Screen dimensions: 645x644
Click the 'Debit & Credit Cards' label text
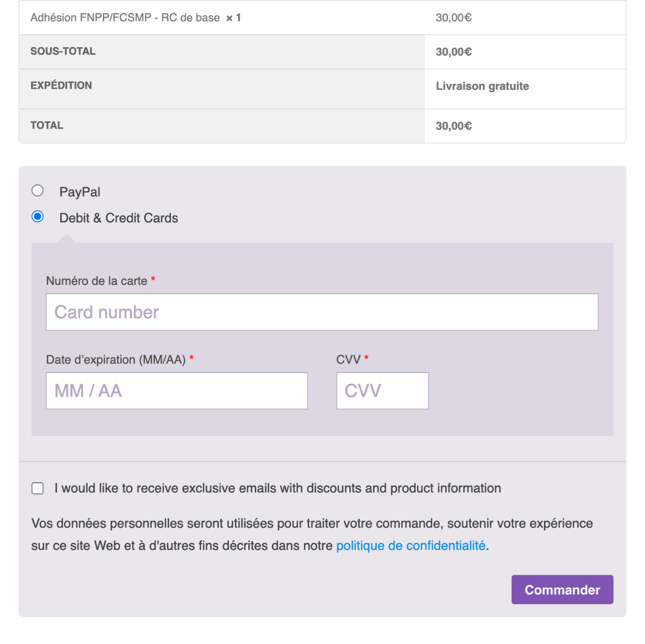tap(119, 218)
